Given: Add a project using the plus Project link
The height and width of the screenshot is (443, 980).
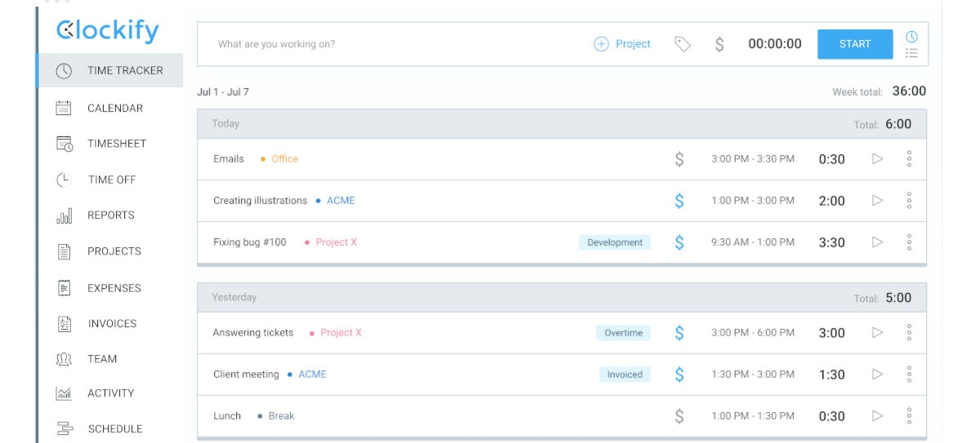Looking at the screenshot, I should pyautogui.click(x=622, y=44).
